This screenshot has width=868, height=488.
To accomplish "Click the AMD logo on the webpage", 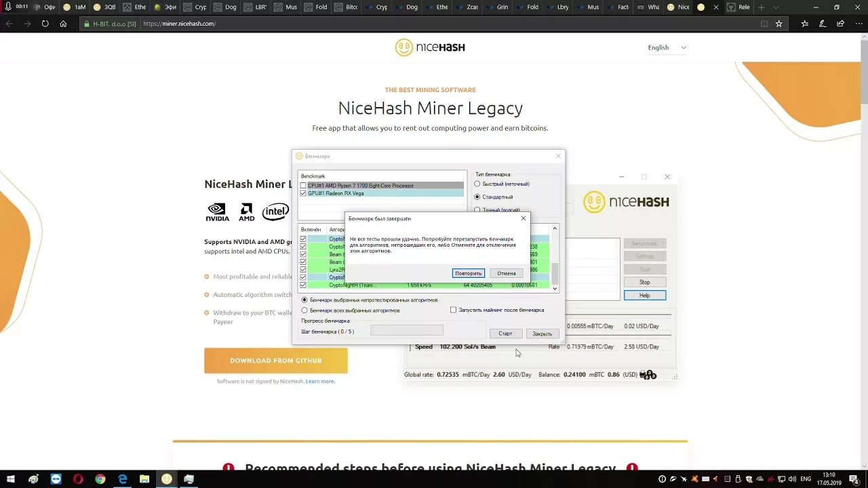I will (x=246, y=212).
